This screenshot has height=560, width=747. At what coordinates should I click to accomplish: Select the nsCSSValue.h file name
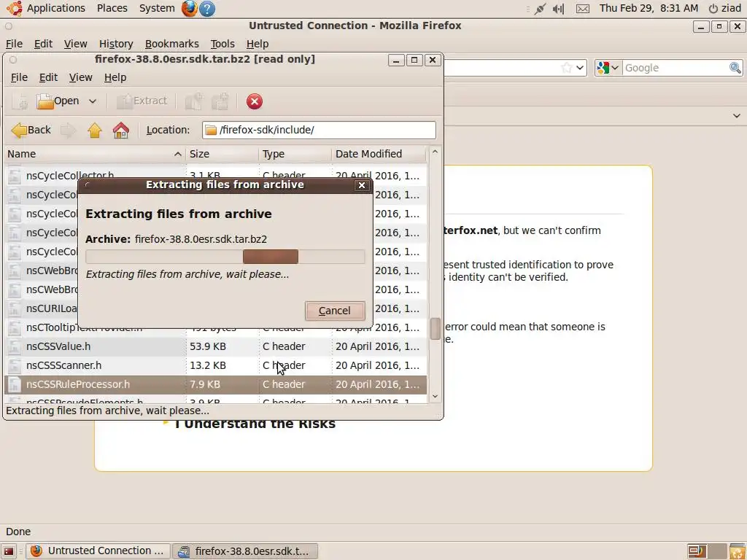coord(58,346)
